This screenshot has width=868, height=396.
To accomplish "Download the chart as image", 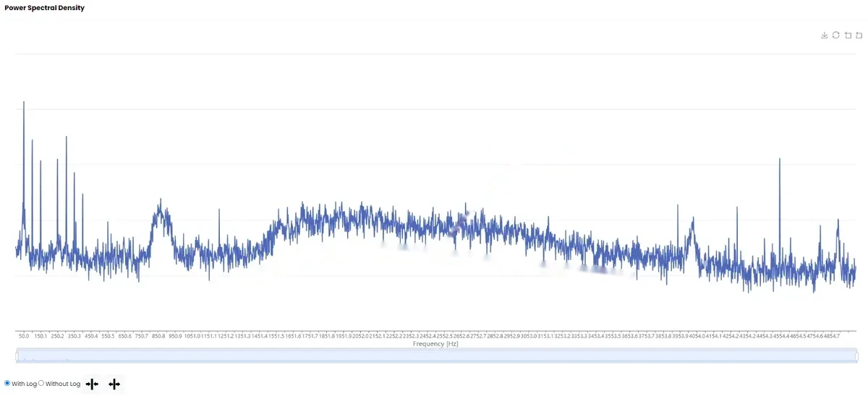I will tap(825, 35).
